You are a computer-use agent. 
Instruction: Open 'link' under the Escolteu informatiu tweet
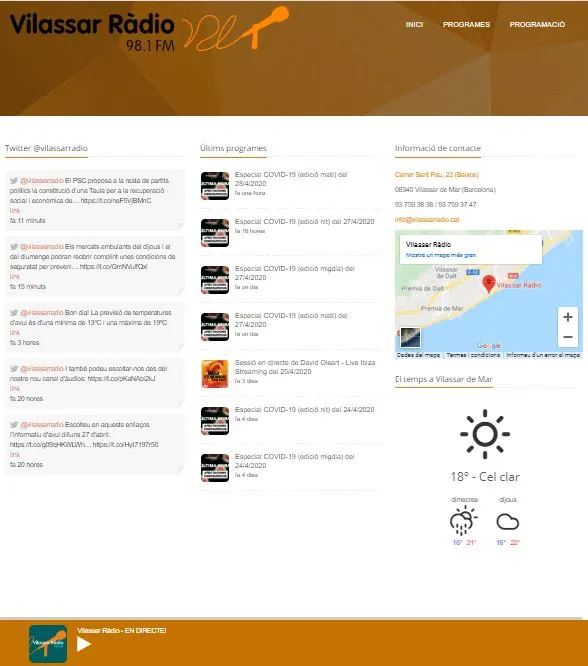tap(15, 454)
